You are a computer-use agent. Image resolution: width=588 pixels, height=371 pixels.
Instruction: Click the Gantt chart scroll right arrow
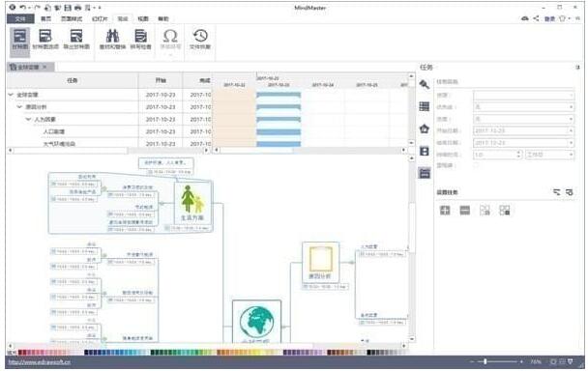(403, 151)
